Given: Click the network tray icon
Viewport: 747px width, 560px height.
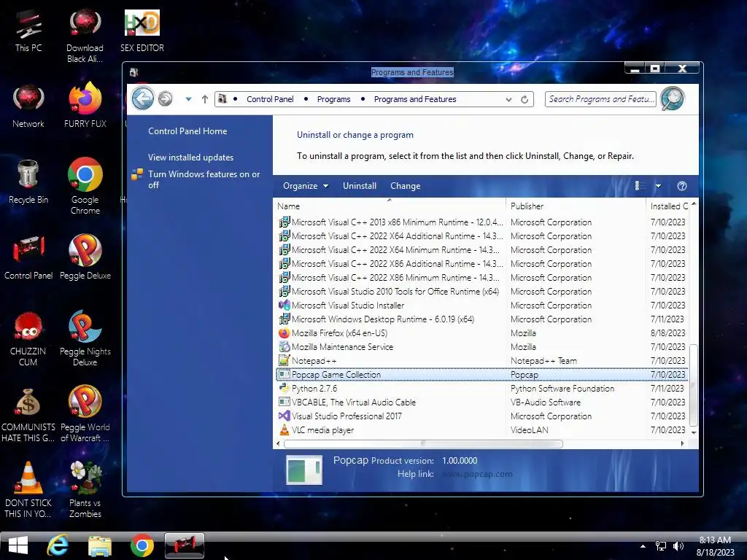Looking at the screenshot, I should pyautogui.click(x=661, y=546).
